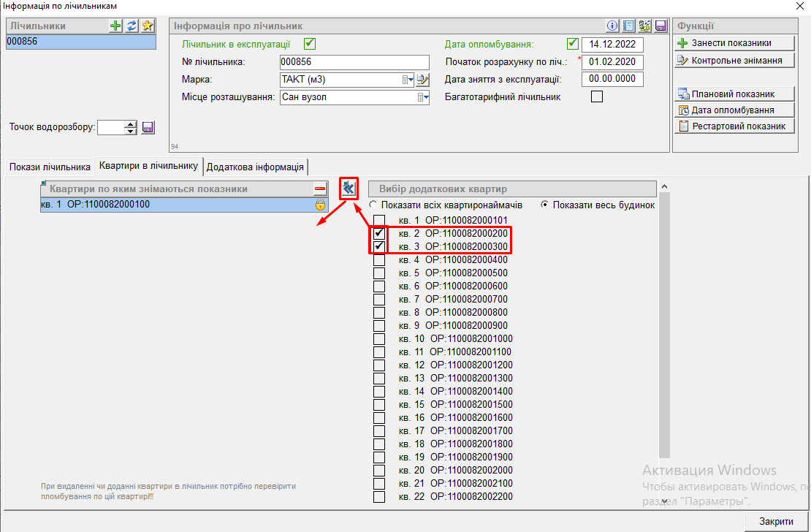Click the Закрити button
Viewport: 811px width, 532px height.
775,521
